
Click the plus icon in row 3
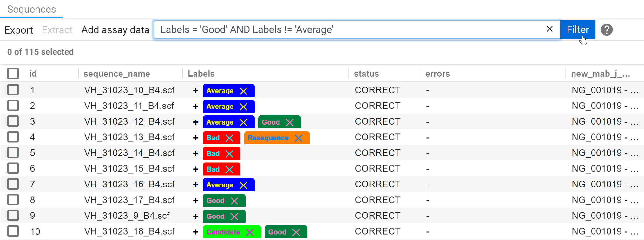pos(195,122)
